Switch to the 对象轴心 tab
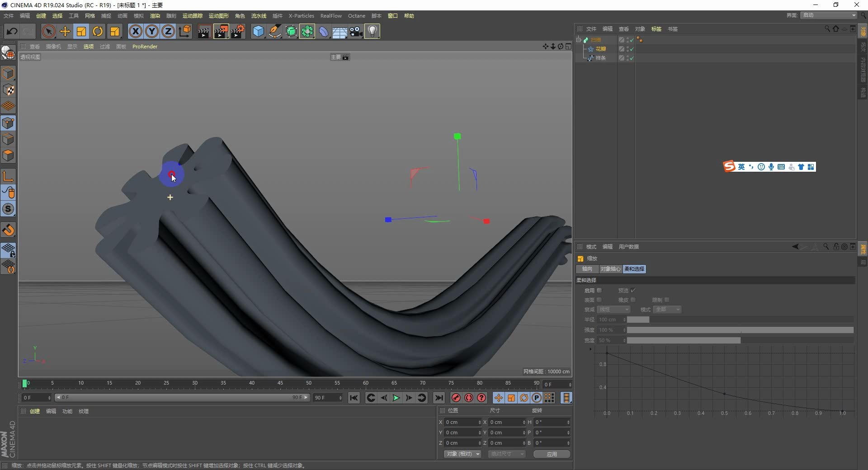Screen dimensions: 868x470 [610, 269]
